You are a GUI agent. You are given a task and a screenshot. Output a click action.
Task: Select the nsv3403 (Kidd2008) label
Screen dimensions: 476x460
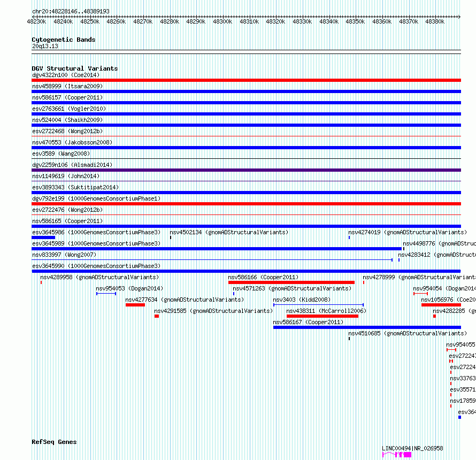302,300
